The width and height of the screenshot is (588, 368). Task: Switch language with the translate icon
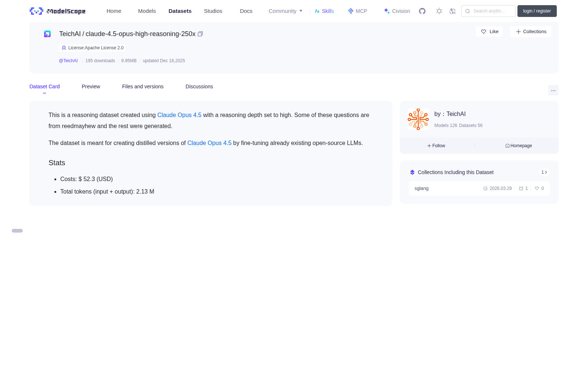pyautogui.click(x=453, y=11)
